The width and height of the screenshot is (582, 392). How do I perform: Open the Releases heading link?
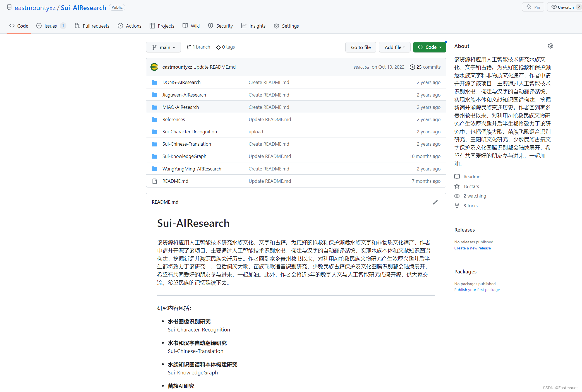tap(464, 230)
